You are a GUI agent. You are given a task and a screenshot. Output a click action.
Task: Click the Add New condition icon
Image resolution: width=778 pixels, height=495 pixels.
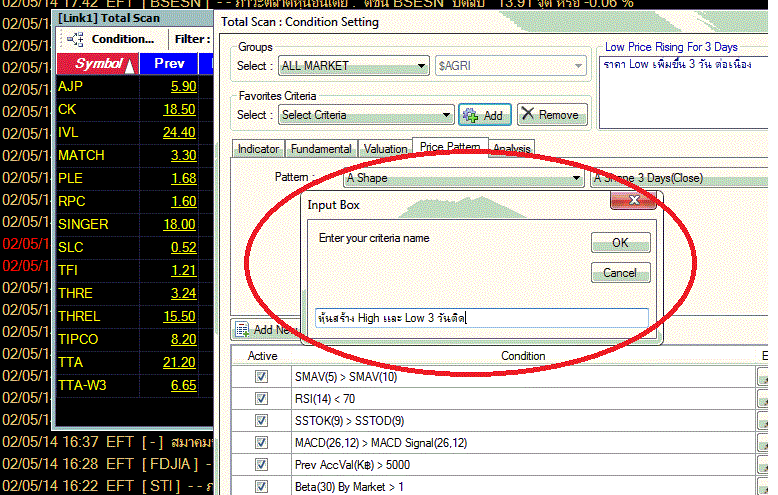click(243, 329)
